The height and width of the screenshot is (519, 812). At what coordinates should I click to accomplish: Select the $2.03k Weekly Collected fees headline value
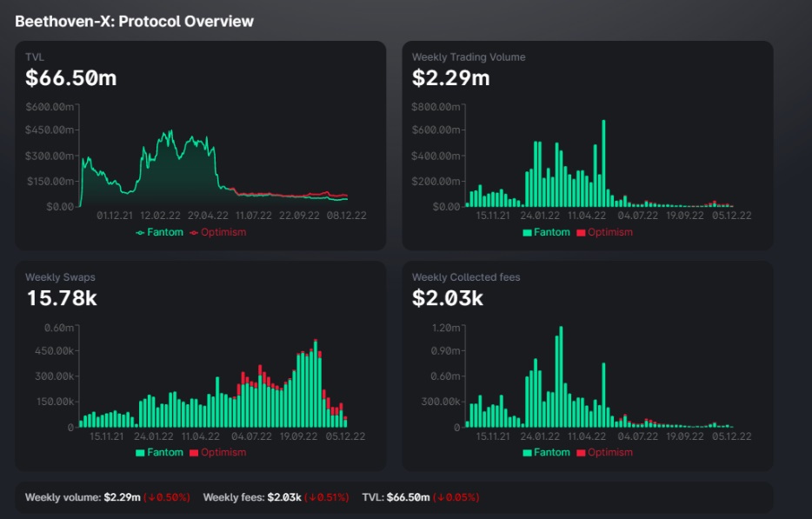[448, 298]
